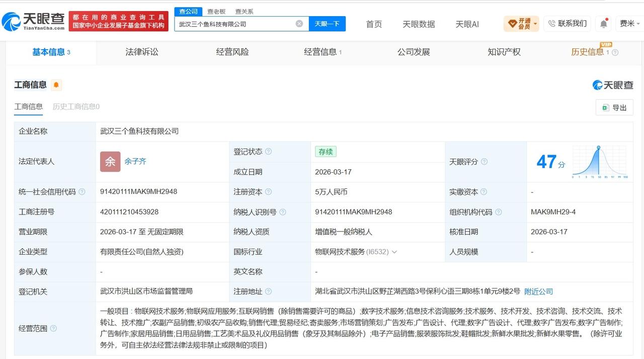Screen dimensions: 644x359
Task: Click the 附近公司 link
Action: pos(538,292)
